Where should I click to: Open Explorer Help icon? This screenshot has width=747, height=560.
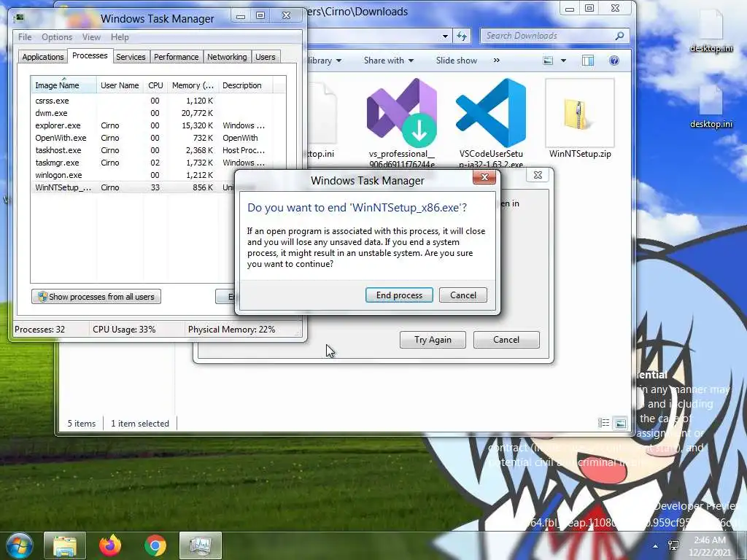[614, 61]
